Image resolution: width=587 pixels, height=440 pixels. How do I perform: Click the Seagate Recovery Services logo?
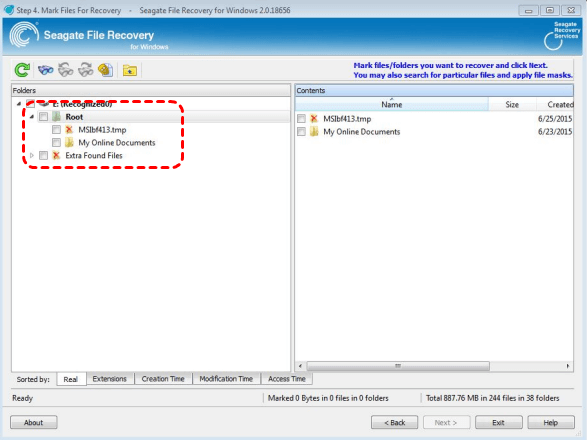point(562,36)
